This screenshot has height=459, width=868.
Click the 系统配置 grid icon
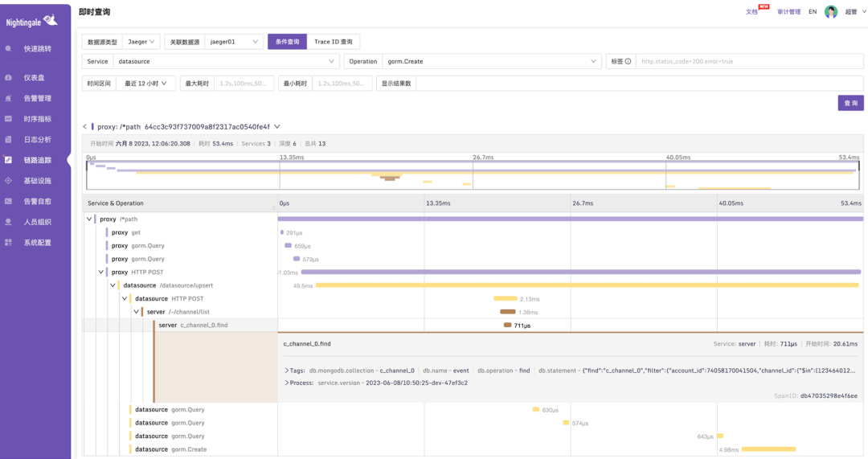9,242
